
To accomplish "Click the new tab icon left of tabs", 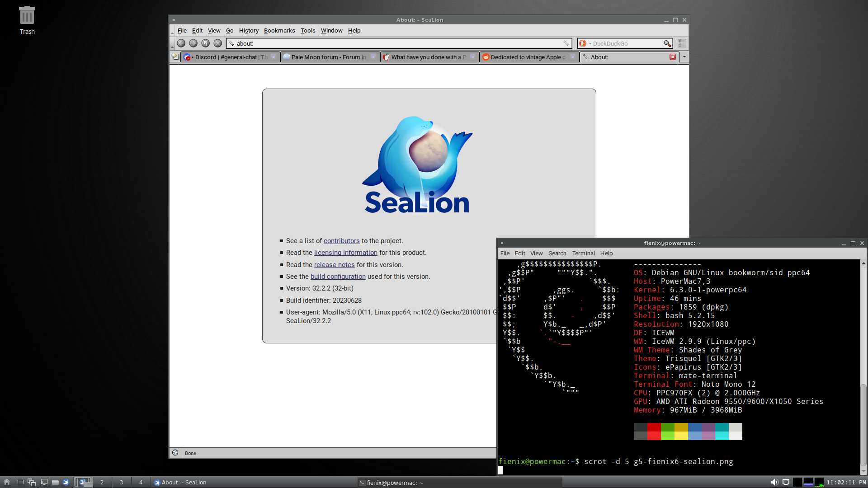I will [175, 57].
